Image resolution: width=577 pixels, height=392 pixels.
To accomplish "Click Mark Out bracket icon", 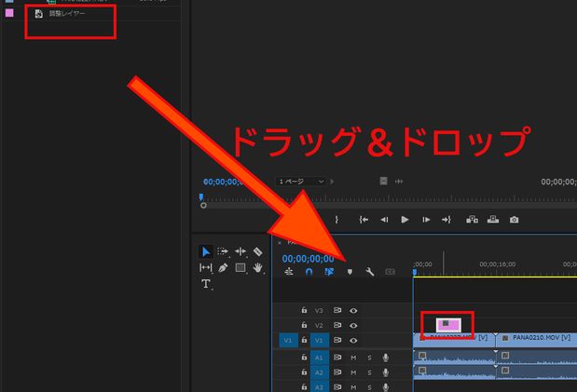I will coord(337,220).
